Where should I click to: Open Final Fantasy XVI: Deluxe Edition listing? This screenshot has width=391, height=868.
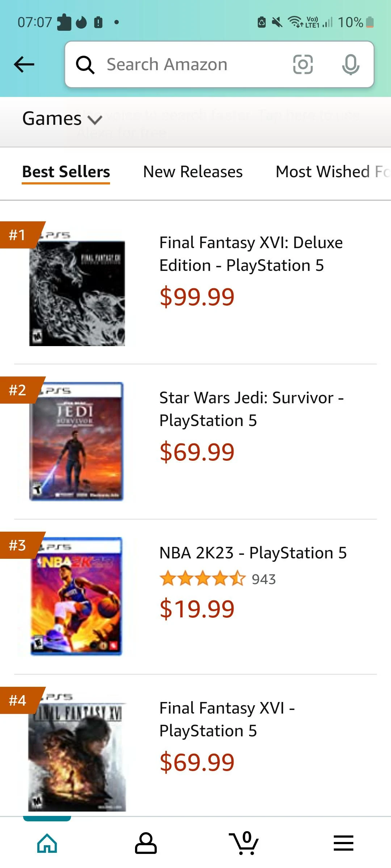point(251,253)
